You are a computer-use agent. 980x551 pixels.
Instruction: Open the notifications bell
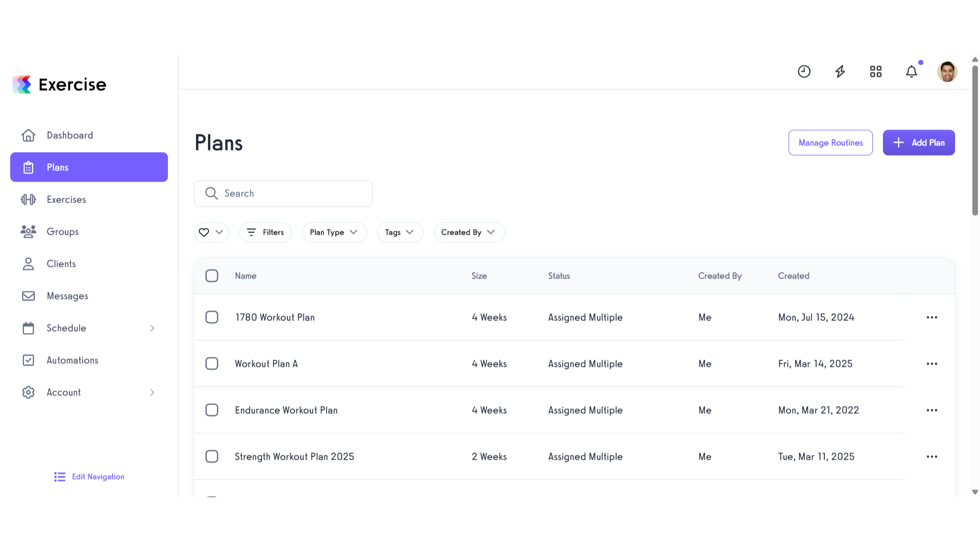tap(912, 71)
